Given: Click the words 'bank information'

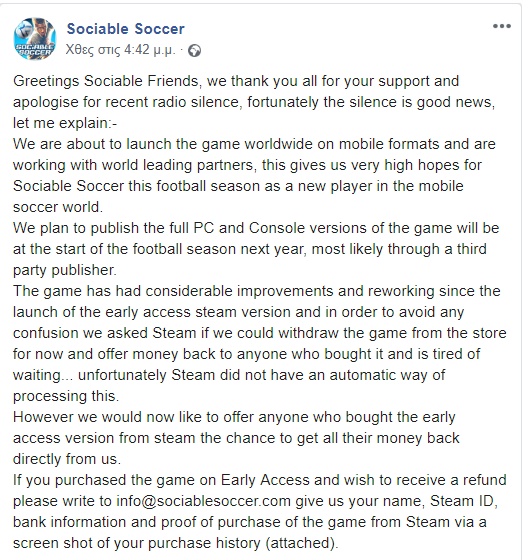Looking at the screenshot, I should click(70, 522).
